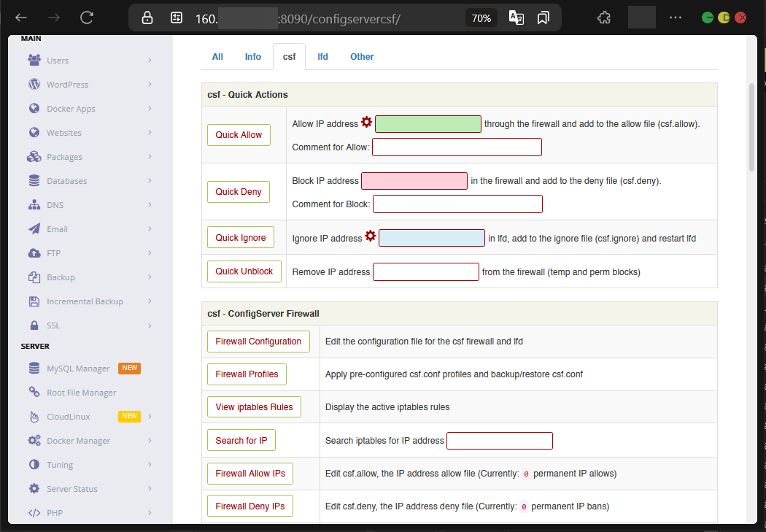Click the CloudLinux flame icon

pyautogui.click(x=34, y=416)
